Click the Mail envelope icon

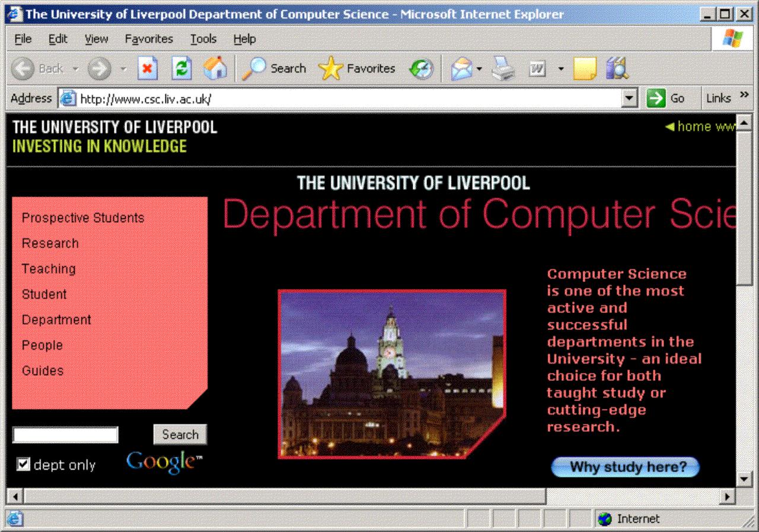tap(461, 69)
